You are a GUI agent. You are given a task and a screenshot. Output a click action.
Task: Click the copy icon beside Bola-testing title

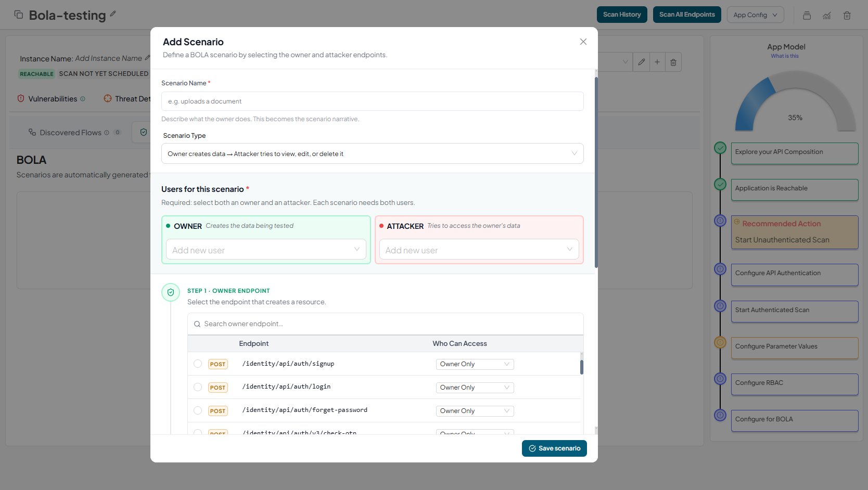[x=19, y=15]
